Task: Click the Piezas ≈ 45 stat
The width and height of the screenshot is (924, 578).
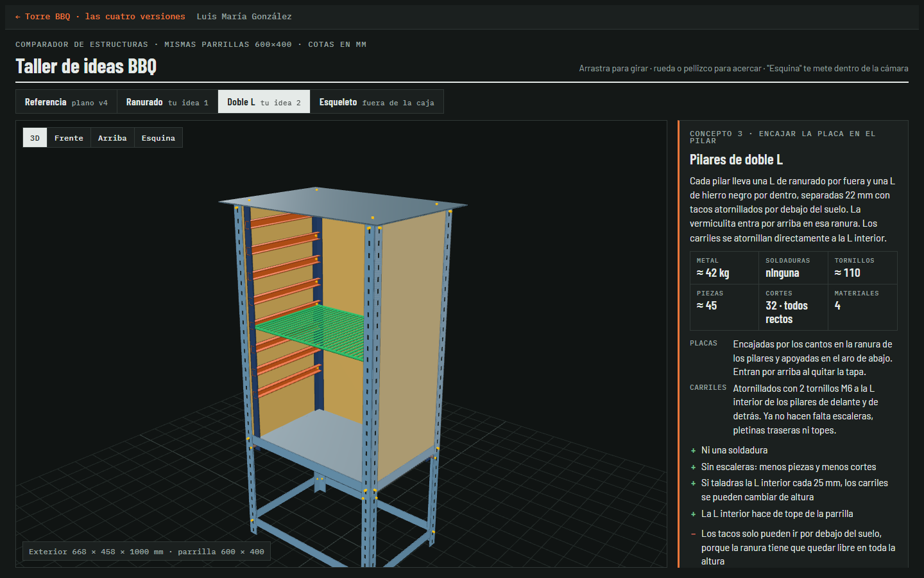Action: tap(724, 307)
